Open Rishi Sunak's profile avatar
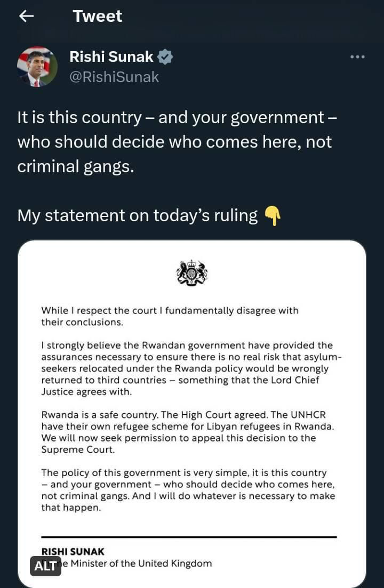 (x=37, y=67)
